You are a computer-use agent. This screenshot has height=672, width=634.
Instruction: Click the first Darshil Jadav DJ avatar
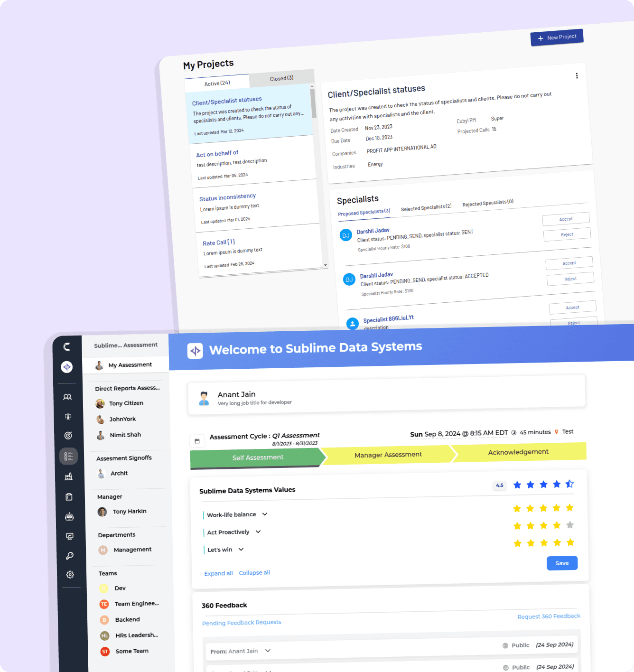(346, 235)
